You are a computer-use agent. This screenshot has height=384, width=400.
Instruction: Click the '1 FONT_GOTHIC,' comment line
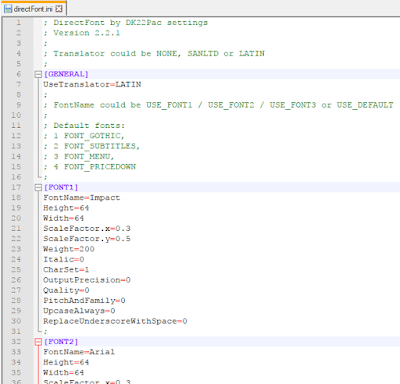point(84,136)
